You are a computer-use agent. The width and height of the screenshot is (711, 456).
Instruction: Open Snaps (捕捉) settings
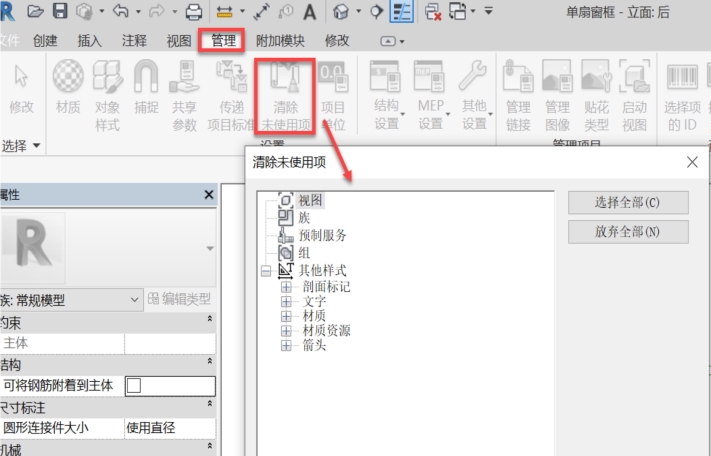tap(146, 86)
